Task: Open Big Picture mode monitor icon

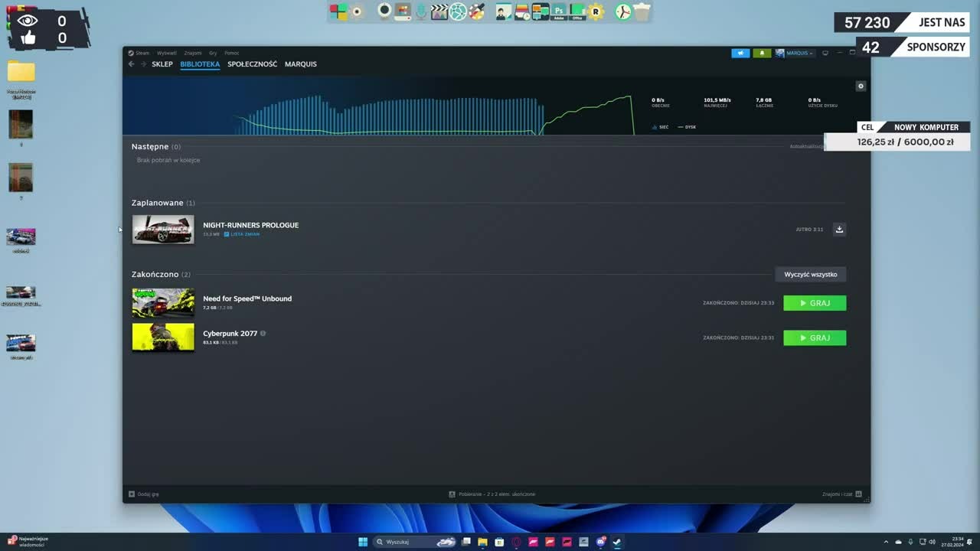Action: pyautogui.click(x=825, y=53)
